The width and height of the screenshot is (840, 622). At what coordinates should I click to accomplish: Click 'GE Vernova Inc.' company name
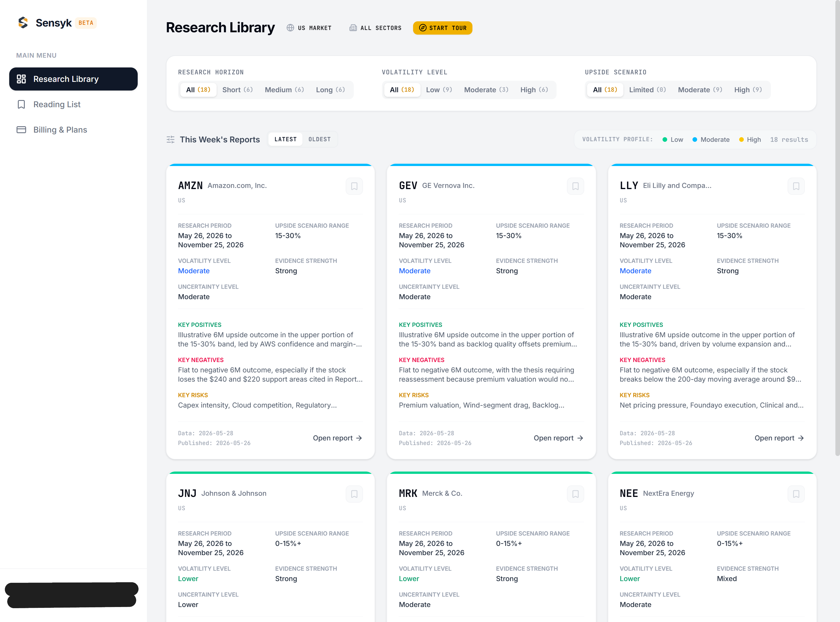point(448,186)
